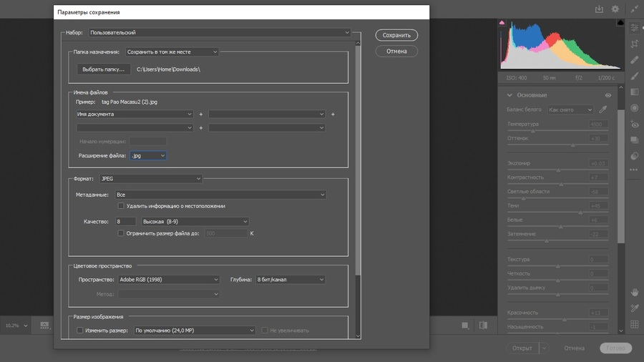
Task: Open Camera Raw settings gear icon
Action: (615, 9)
